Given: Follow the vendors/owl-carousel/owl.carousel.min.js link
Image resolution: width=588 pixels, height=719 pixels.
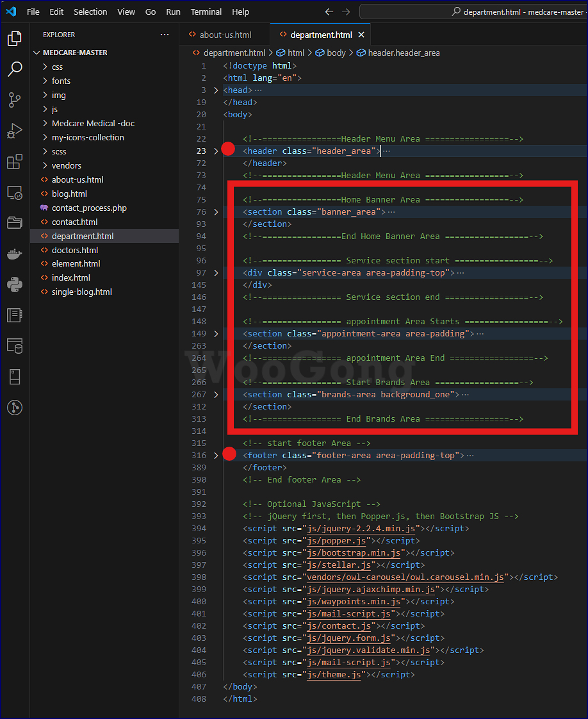Looking at the screenshot, I should coord(405,577).
